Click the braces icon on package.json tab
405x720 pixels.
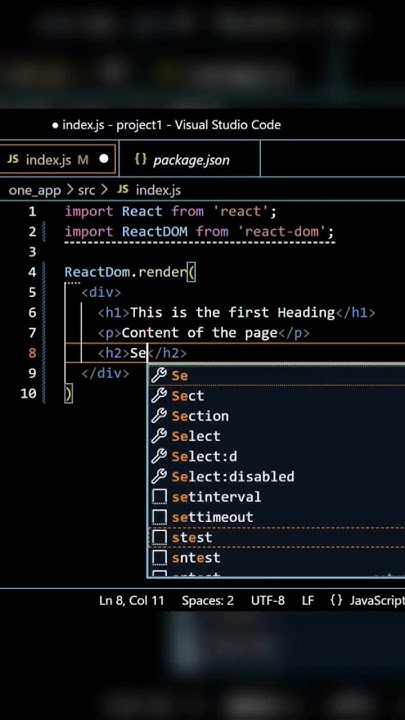[141, 159]
